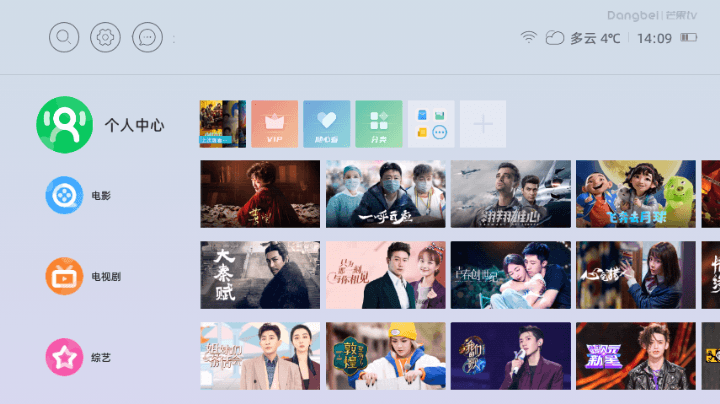Image resolution: width=720 pixels, height=404 pixels.
Task: Open the red-robed woman movie poster
Action: pos(260,194)
